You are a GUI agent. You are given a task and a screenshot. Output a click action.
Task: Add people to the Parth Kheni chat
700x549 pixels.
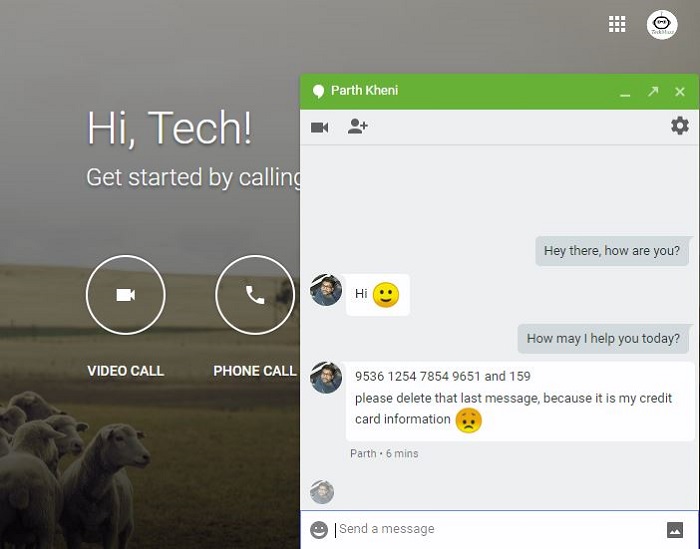pos(358,127)
